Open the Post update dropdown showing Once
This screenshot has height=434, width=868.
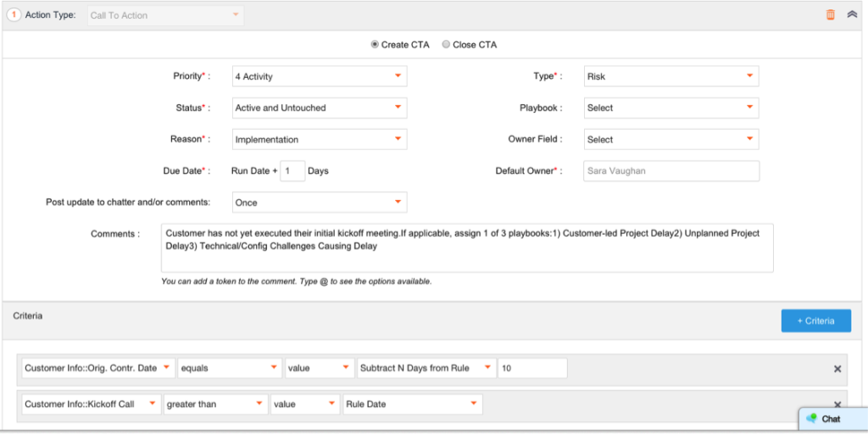click(319, 203)
